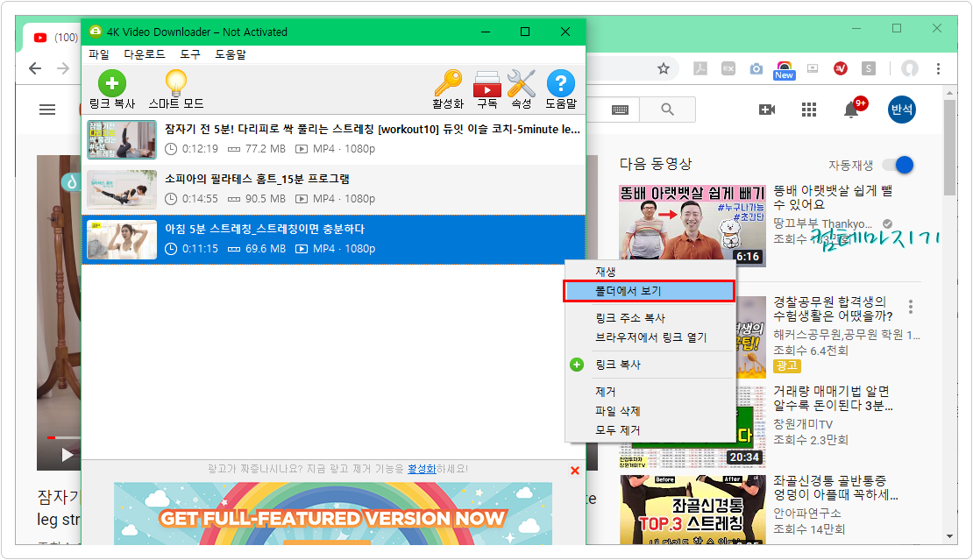Play the YouTube video with play button
973x560 pixels.
pyautogui.click(x=67, y=455)
